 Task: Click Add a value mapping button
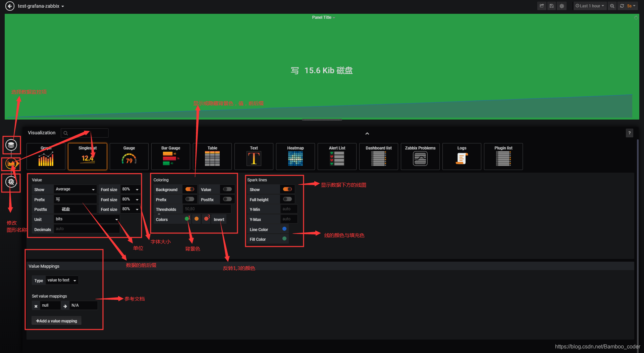click(57, 321)
